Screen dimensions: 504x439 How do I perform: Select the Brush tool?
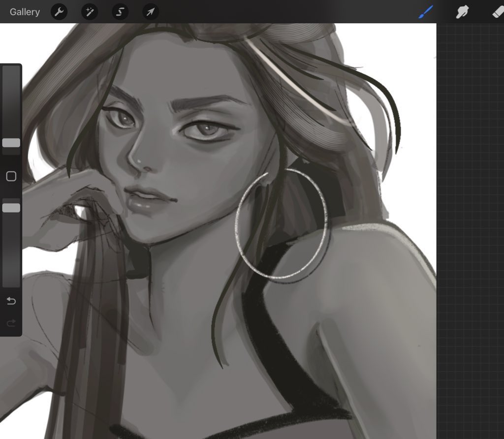tap(426, 12)
